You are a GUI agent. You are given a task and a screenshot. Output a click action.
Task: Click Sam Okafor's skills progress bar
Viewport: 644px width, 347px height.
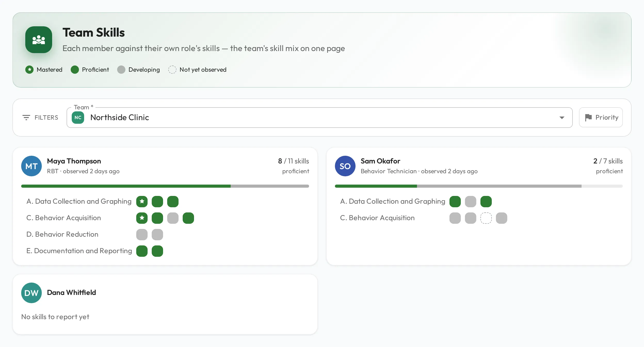tap(479, 186)
